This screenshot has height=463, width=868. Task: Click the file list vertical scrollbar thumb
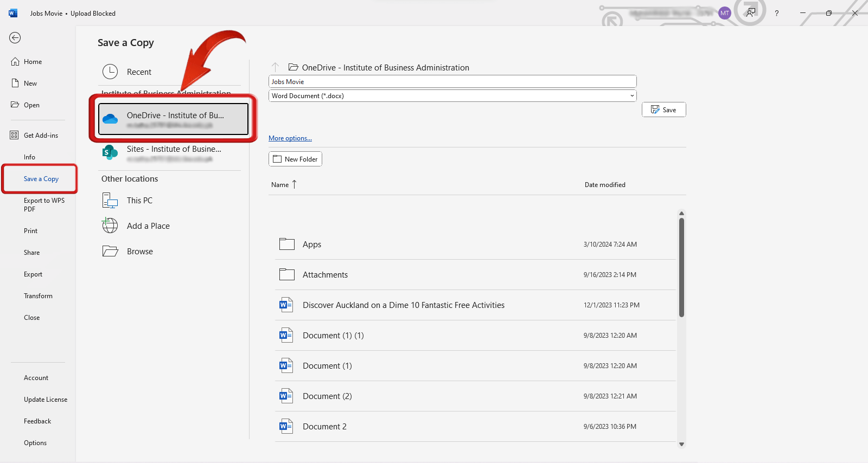[x=681, y=267]
